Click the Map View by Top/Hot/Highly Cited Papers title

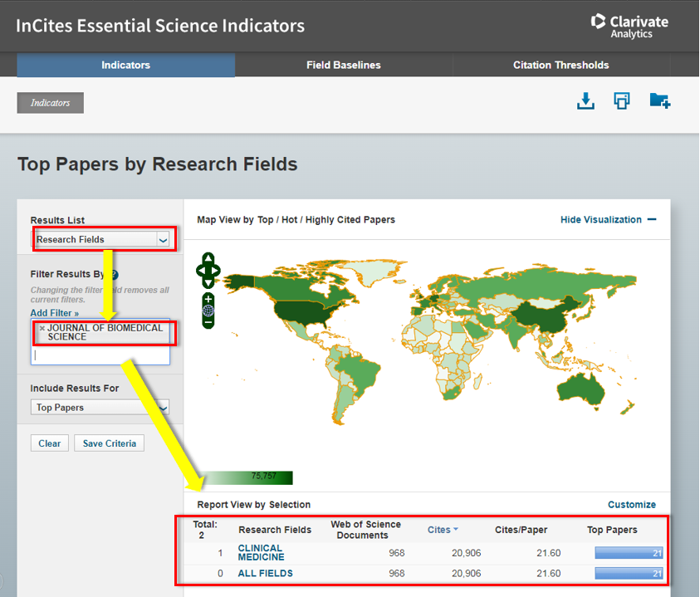(x=296, y=220)
